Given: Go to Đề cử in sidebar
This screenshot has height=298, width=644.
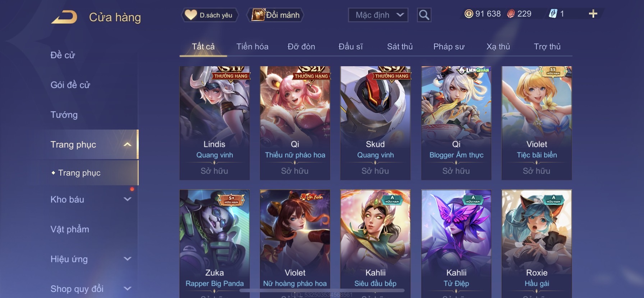Looking at the screenshot, I should 63,55.
